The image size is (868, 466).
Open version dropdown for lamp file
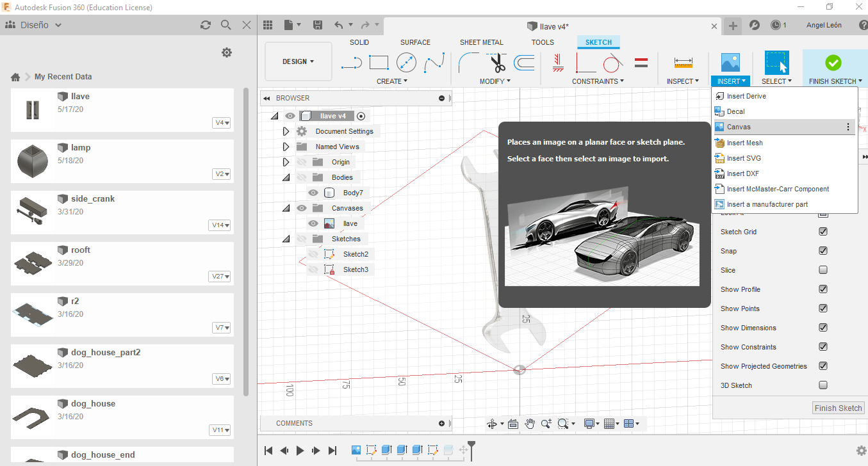(222, 174)
